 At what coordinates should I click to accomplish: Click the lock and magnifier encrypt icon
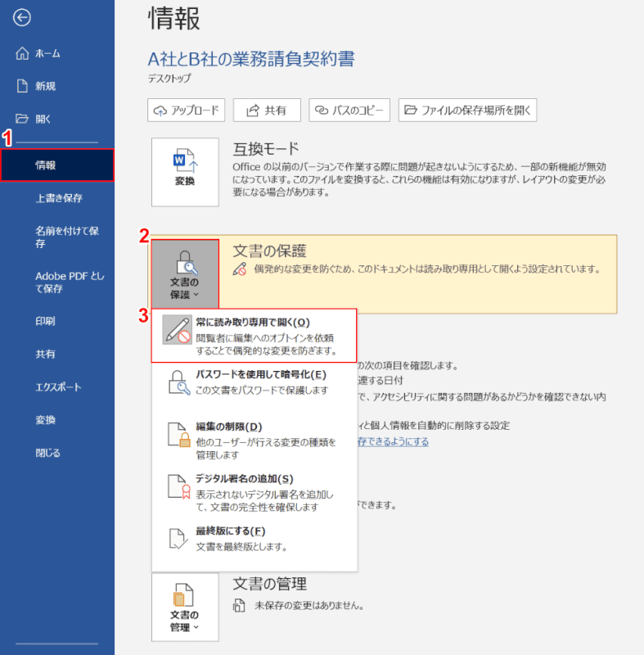point(179,382)
